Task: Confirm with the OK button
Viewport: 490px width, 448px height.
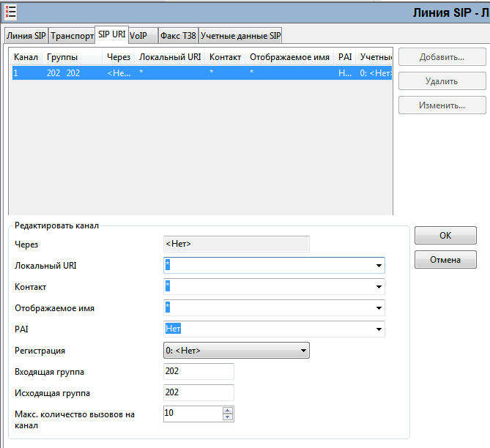Action: pos(445,235)
